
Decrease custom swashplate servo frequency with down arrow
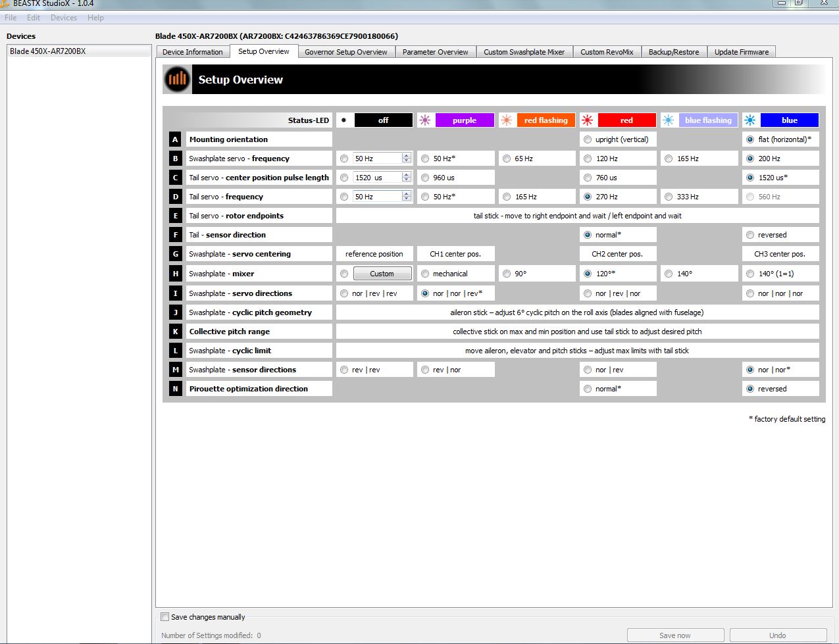tap(407, 161)
